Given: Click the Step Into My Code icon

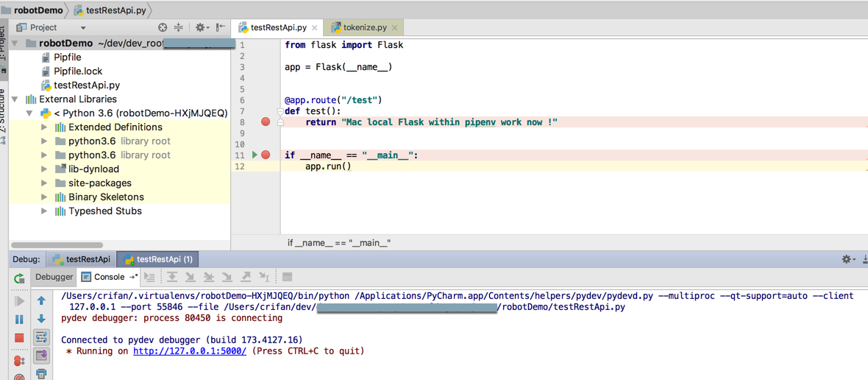Looking at the screenshot, I should [209, 276].
